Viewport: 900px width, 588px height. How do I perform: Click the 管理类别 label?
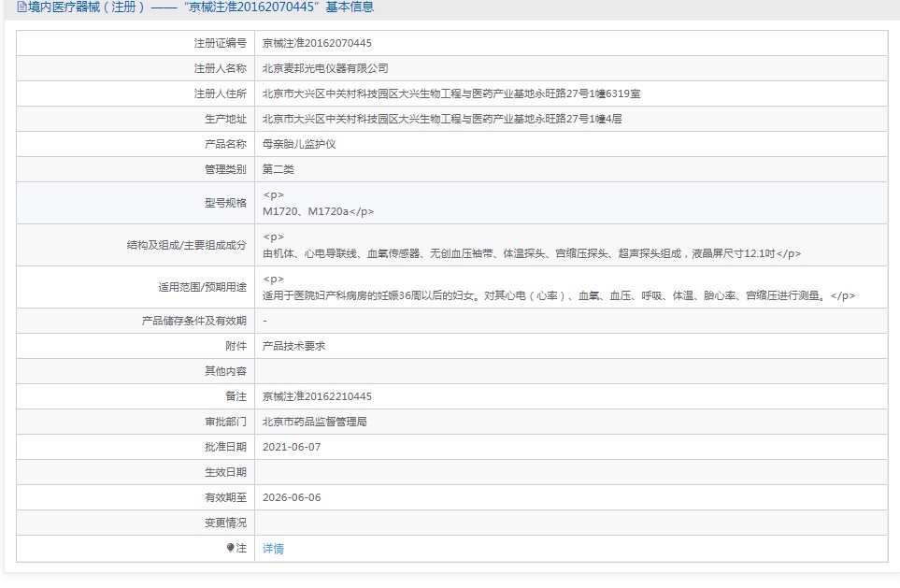(x=225, y=169)
